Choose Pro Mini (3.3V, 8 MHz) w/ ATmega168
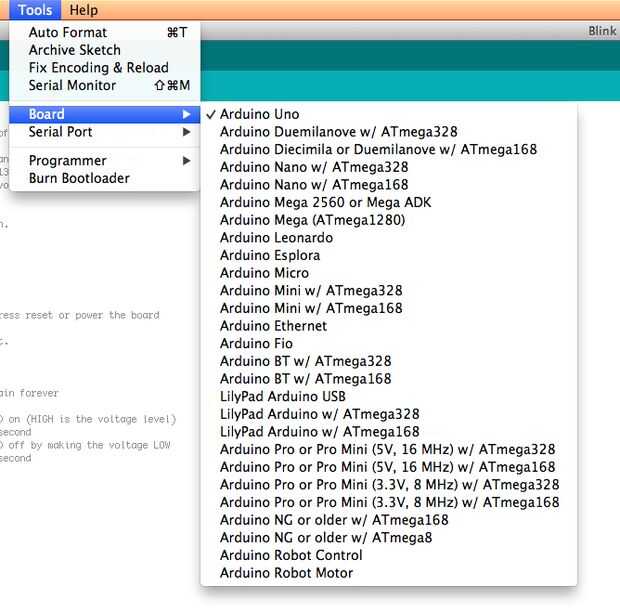Image resolution: width=620 pixels, height=612 pixels. (389, 502)
